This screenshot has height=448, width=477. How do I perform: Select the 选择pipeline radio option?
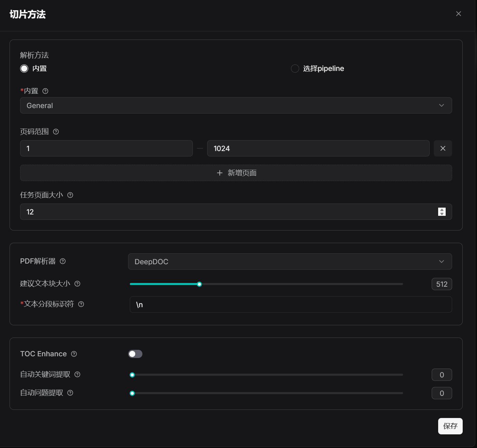[295, 69]
